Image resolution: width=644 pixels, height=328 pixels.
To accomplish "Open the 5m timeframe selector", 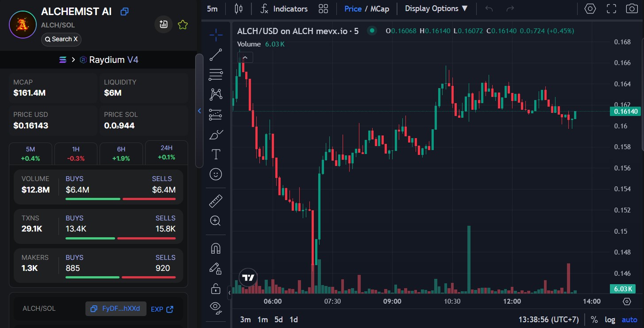I will tap(212, 8).
